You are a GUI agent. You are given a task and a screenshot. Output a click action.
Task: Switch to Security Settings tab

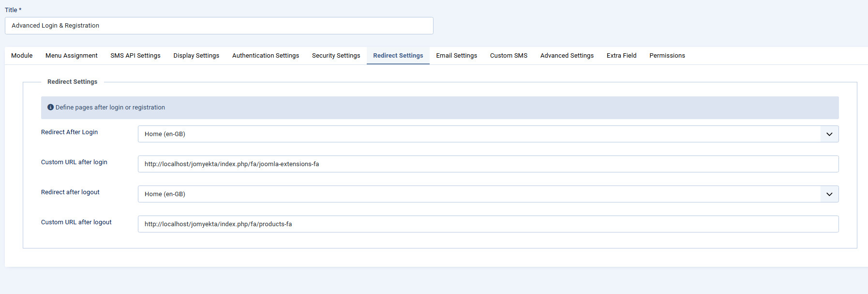coord(336,56)
